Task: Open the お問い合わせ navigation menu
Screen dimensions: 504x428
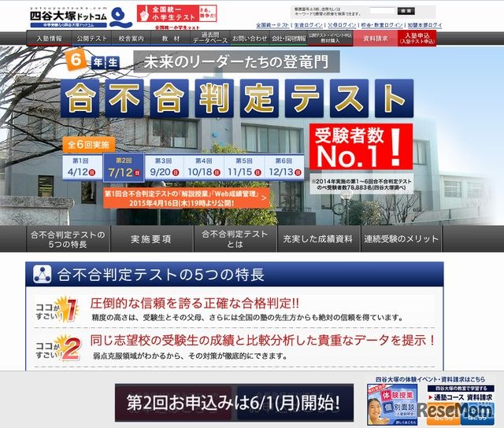Action: pyautogui.click(x=250, y=39)
